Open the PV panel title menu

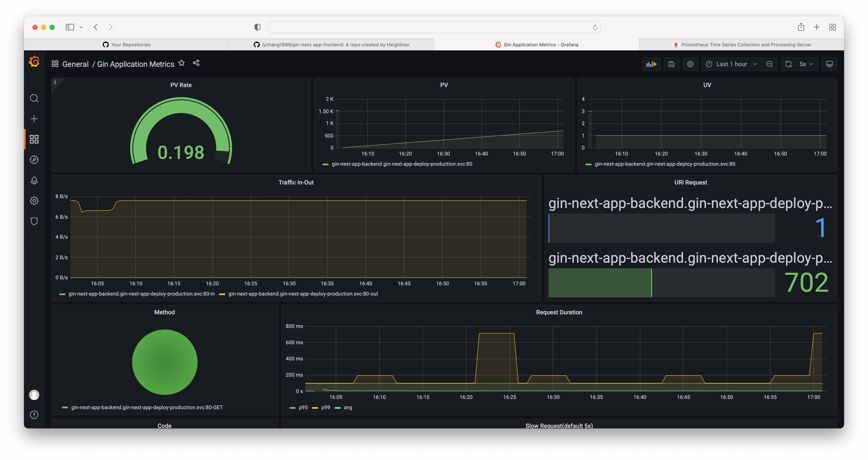444,85
